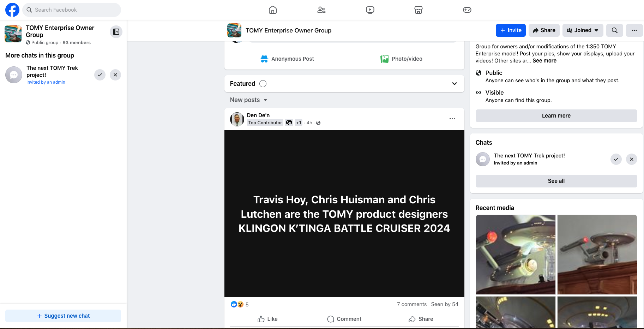This screenshot has height=329, width=644.
Task: Click the Visible eye icon
Action: [x=479, y=92]
